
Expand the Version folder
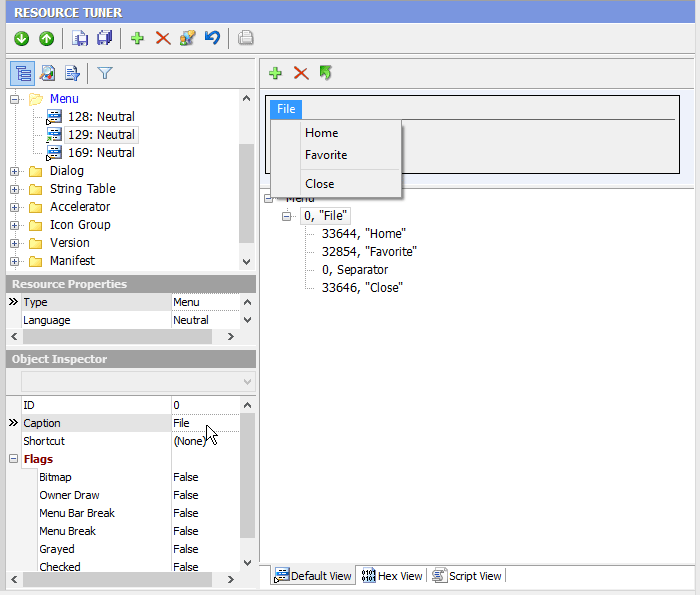click(x=14, y=243)
